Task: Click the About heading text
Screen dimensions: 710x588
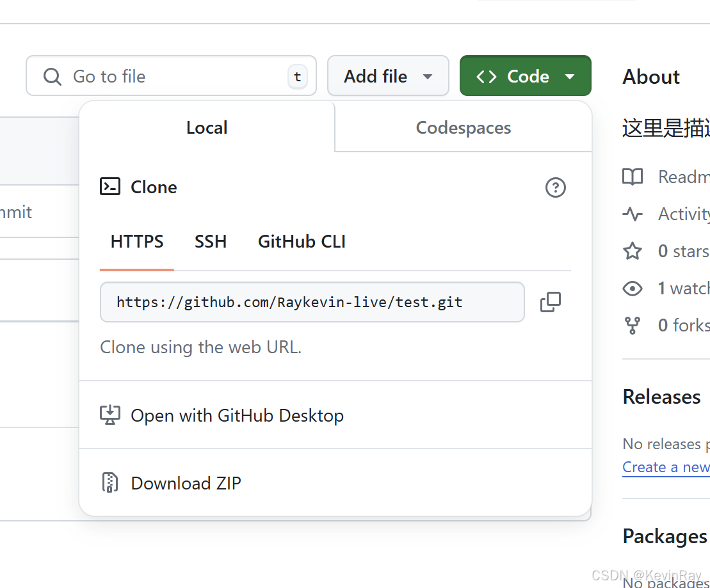Action: (x=651, y=77)
